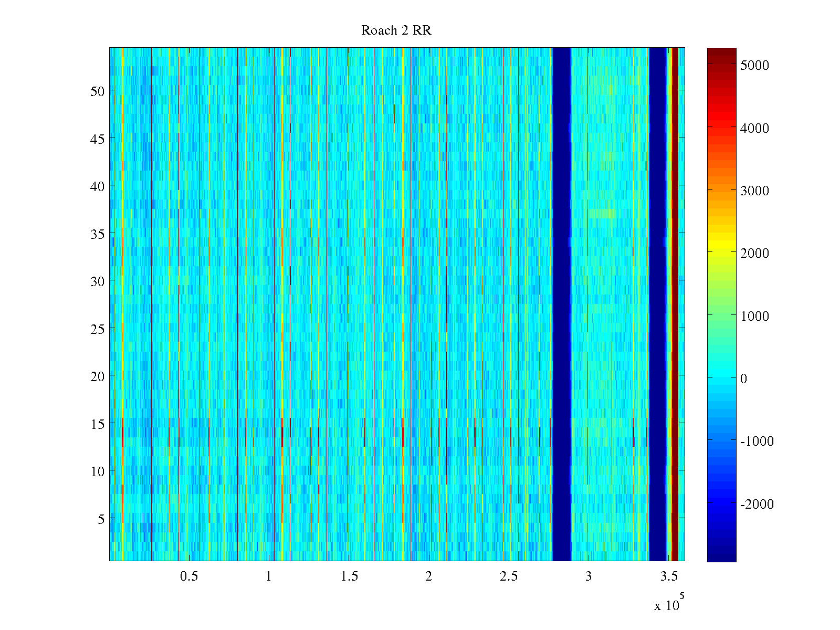This screenshot has height=630, width=840.
Task: Click the y-axis tick label 5
Action: [x=101, y=519]
